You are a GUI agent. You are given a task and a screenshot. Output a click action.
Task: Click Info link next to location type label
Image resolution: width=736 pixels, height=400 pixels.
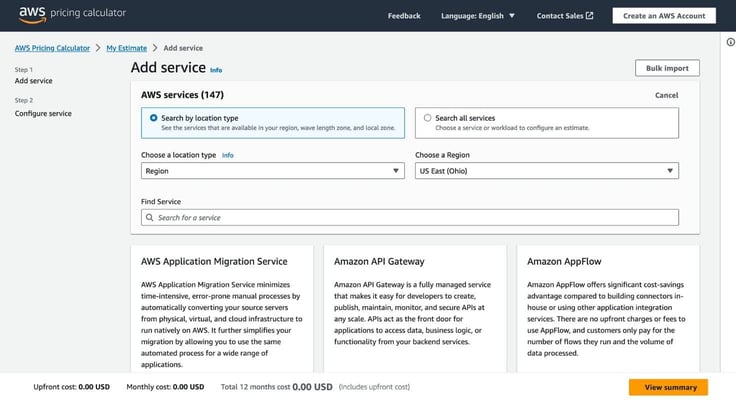(228, 155)
